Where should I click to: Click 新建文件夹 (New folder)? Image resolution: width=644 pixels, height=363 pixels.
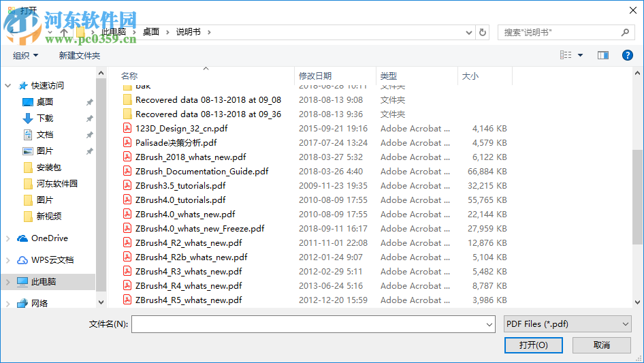point(79,55)
